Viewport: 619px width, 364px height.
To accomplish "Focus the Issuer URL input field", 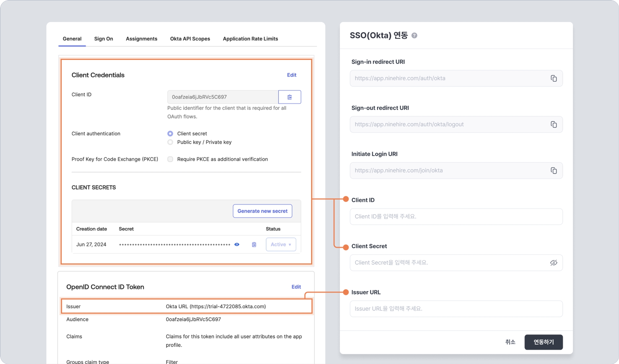I will [456, 309].
